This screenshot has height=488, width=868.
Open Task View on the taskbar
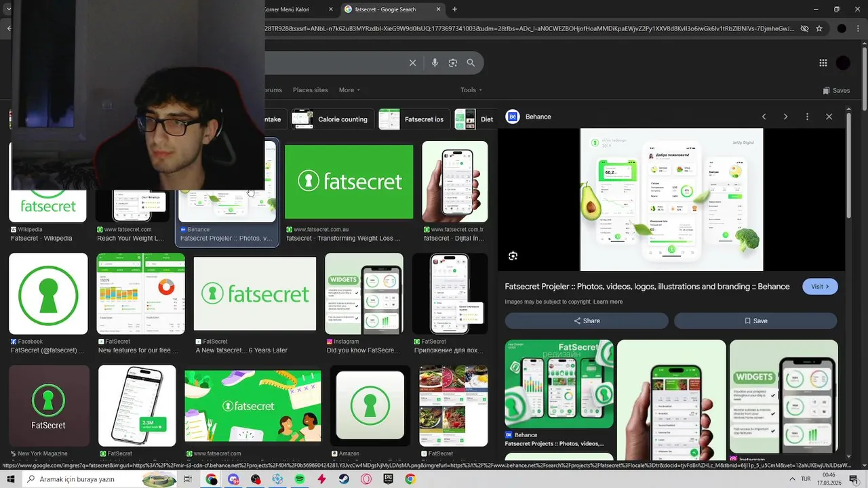click(188, 479)
